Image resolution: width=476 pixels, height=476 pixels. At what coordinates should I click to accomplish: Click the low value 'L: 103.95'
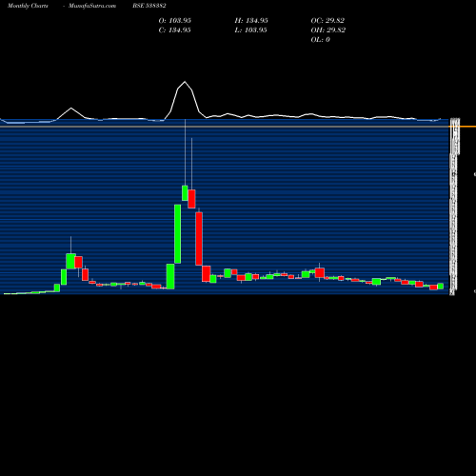click(250, 30)
